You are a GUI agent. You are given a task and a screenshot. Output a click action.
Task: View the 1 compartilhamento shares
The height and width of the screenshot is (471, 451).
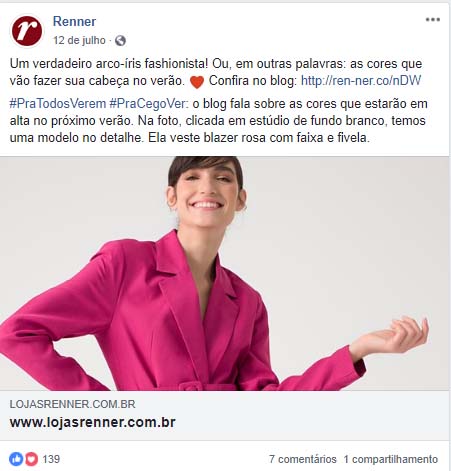tap(391, 459)
